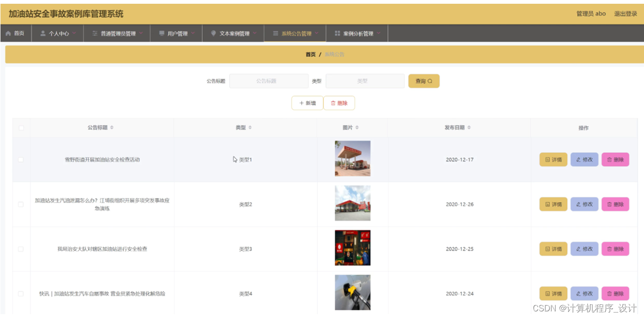Click the plus icon in 新增 button
The width and height of the screenshot is (644, 317).
pos(301,103)
